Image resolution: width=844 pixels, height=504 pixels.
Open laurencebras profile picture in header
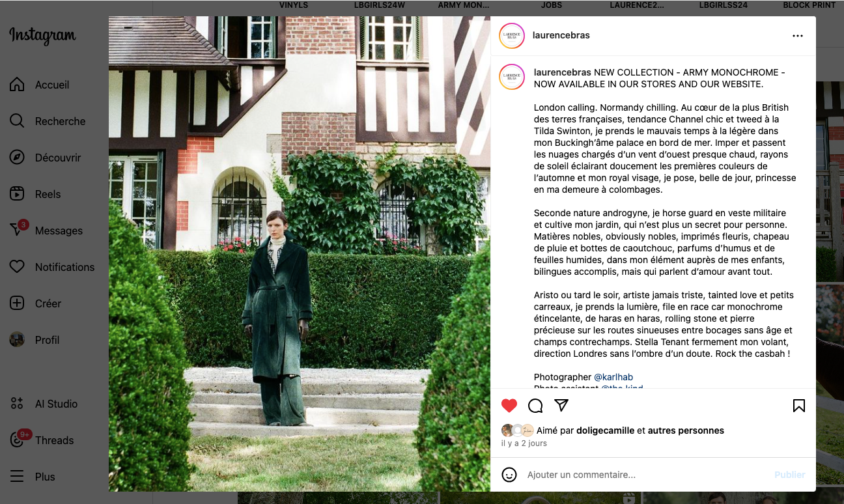(512, 36)
